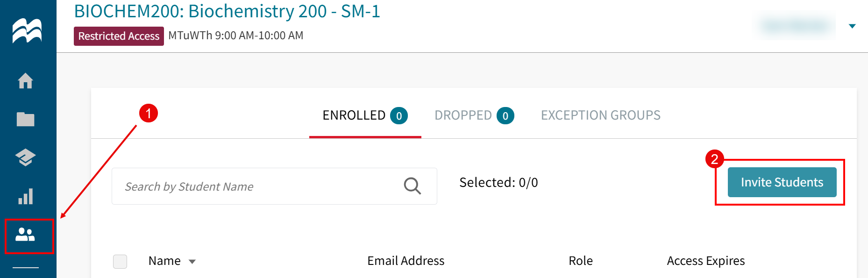The height and width of the screenshot is (278, 868).
Task: Go to the Home icon in sidebar
Action: pos(26,81)
